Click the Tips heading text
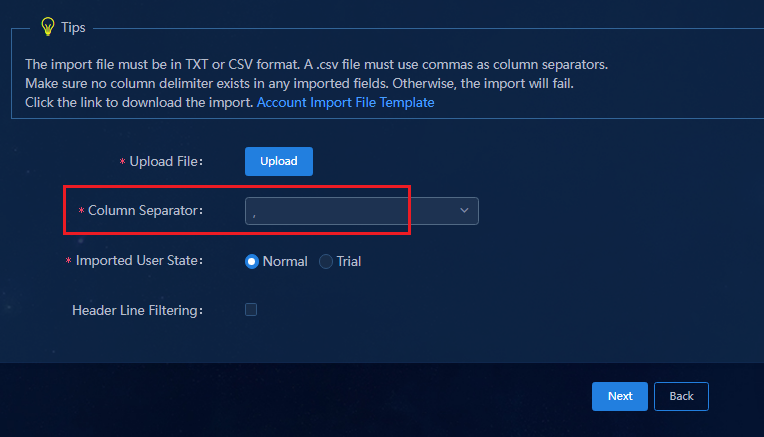 (x=73, y=27)
